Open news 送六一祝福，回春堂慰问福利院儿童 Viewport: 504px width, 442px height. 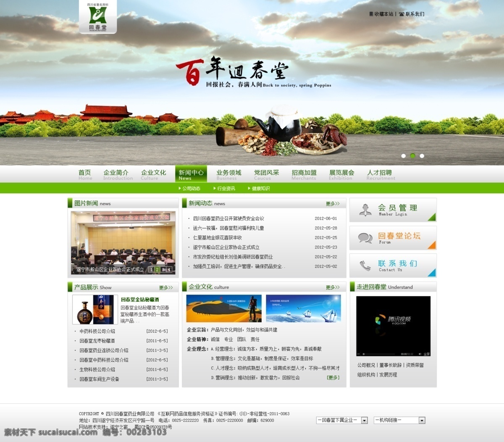pyautogui.click(x=228, y=228)
